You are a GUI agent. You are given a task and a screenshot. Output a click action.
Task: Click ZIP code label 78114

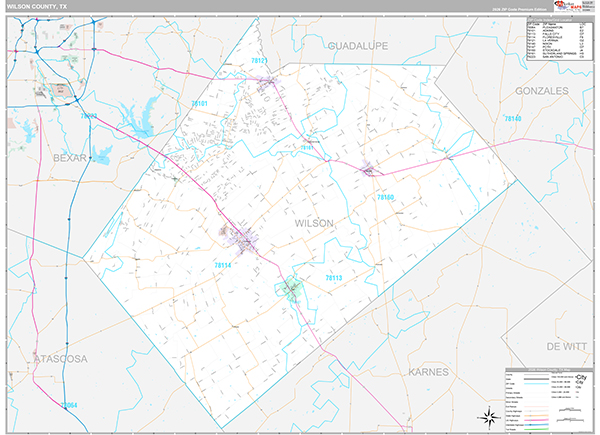coord(223,265)
